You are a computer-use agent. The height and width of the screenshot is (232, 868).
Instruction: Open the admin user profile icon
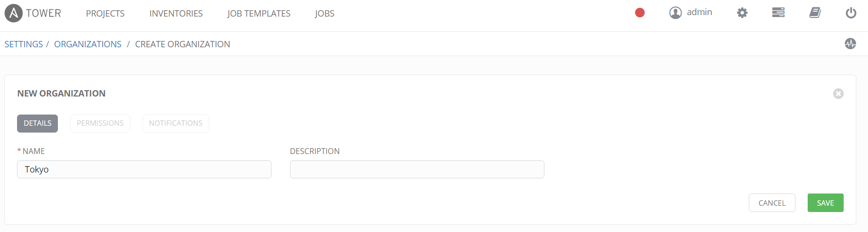point(675,13)
